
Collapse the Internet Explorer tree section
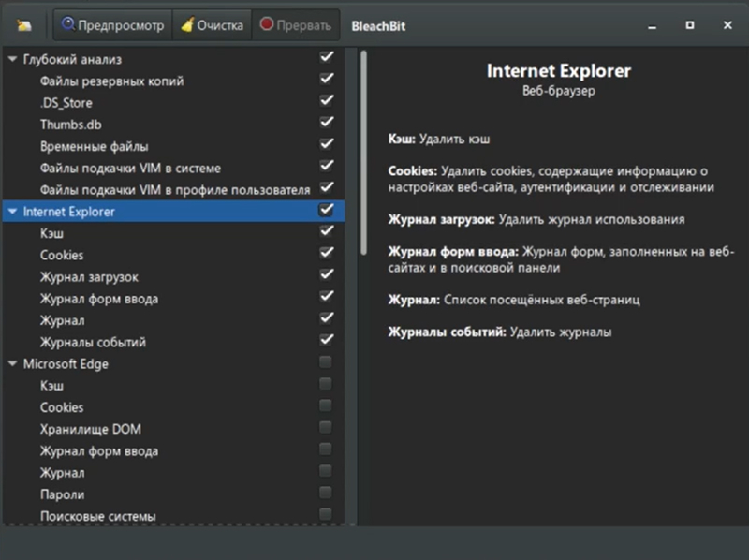[x=13, y=212]
